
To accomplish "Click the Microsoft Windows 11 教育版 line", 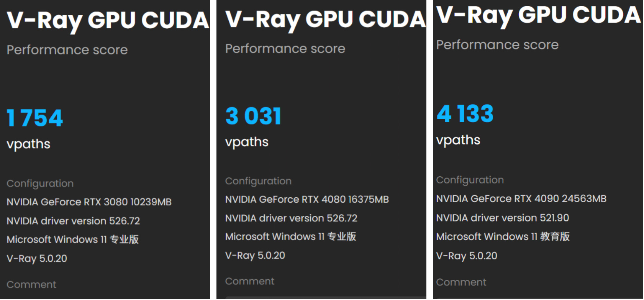I will click(503, 236).
